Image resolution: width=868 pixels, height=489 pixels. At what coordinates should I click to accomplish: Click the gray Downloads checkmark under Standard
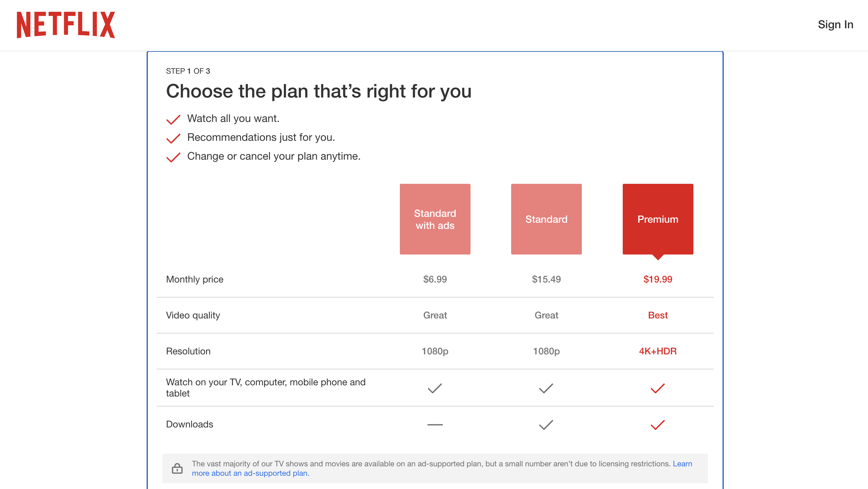(546, 424)
